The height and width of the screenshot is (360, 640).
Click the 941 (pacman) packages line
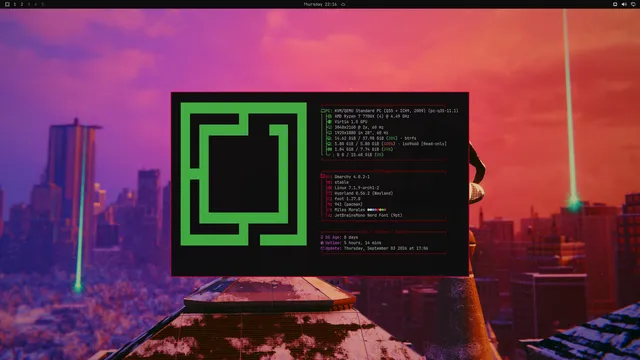(x=348, y=204)
